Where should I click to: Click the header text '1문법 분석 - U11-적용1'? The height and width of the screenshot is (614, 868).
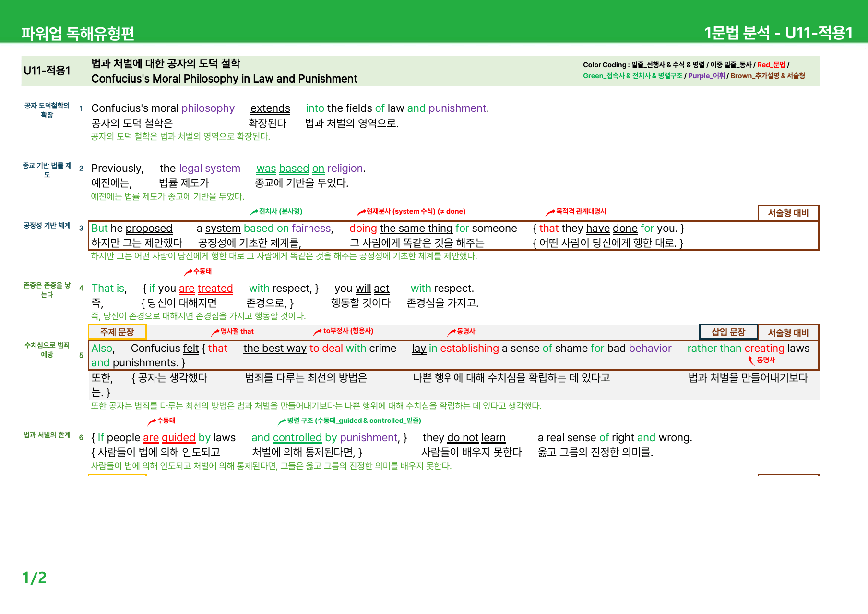click(778, 33)
